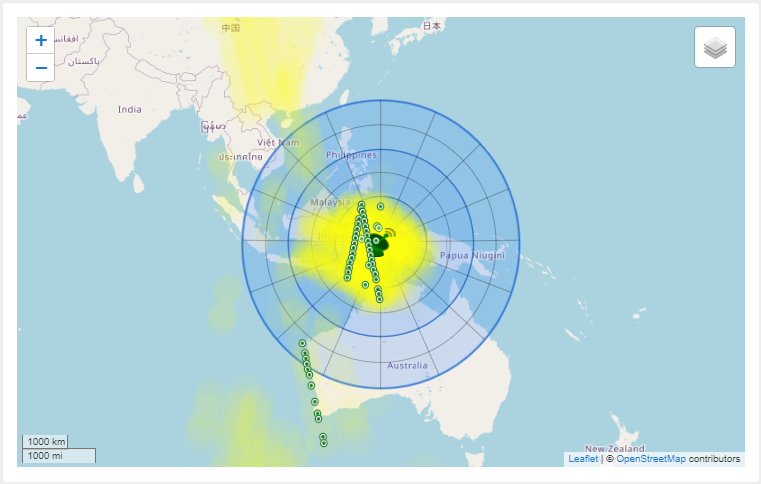
Task: Click the Papua Niugini label
Action: pyautogui.click(x=472, y=255)
